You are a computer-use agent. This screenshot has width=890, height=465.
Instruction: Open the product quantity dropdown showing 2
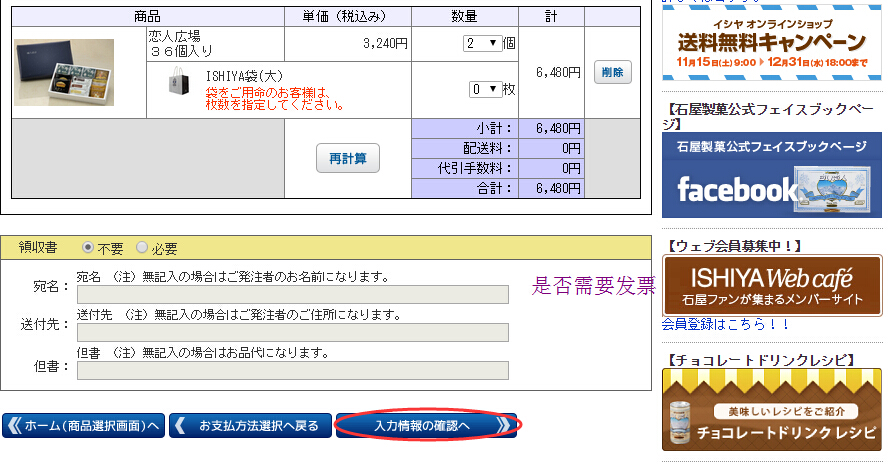(481, 43)
